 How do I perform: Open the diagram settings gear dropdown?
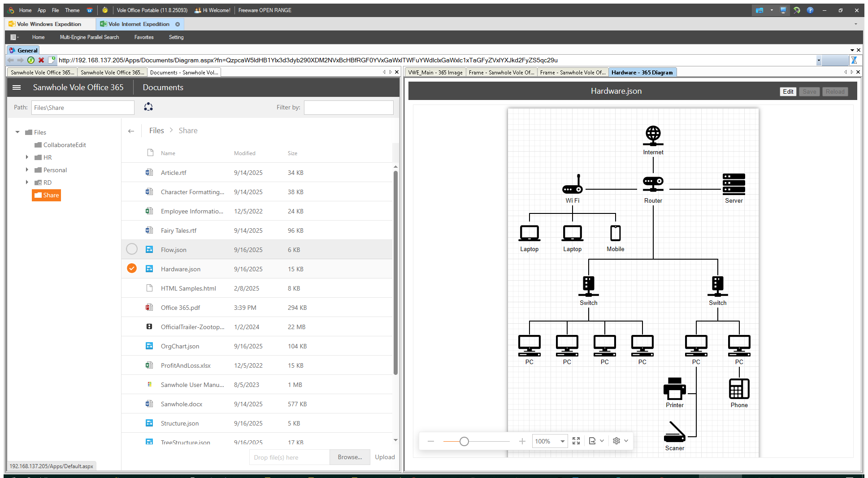click(x=621, y=441)
